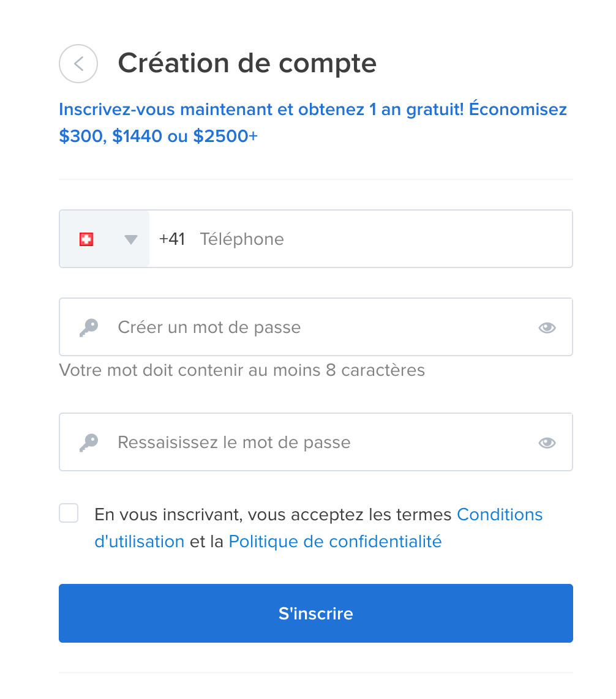Click the +41 dialing code prefix

(172, 239)
